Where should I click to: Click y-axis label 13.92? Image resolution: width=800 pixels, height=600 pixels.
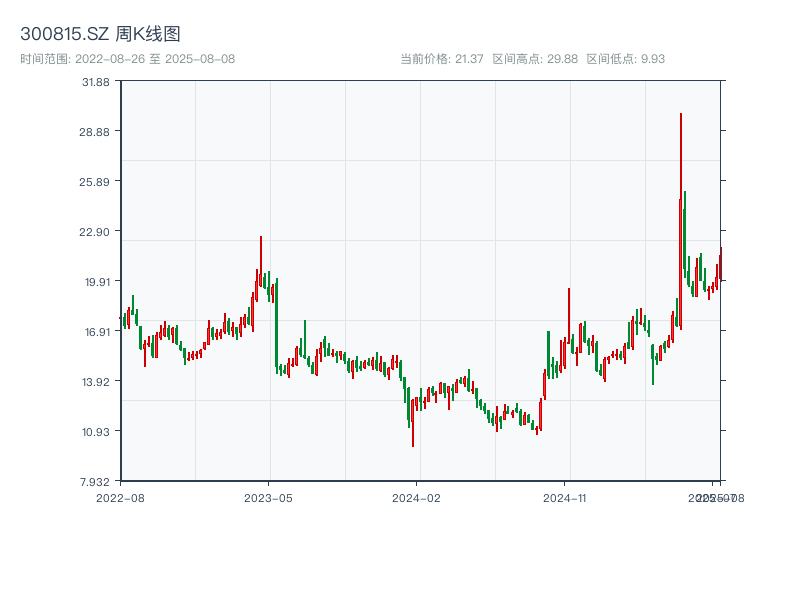point(96,382)
